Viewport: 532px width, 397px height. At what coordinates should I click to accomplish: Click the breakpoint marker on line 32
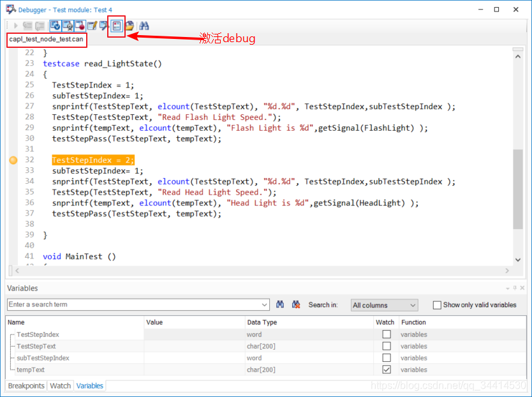13,160
